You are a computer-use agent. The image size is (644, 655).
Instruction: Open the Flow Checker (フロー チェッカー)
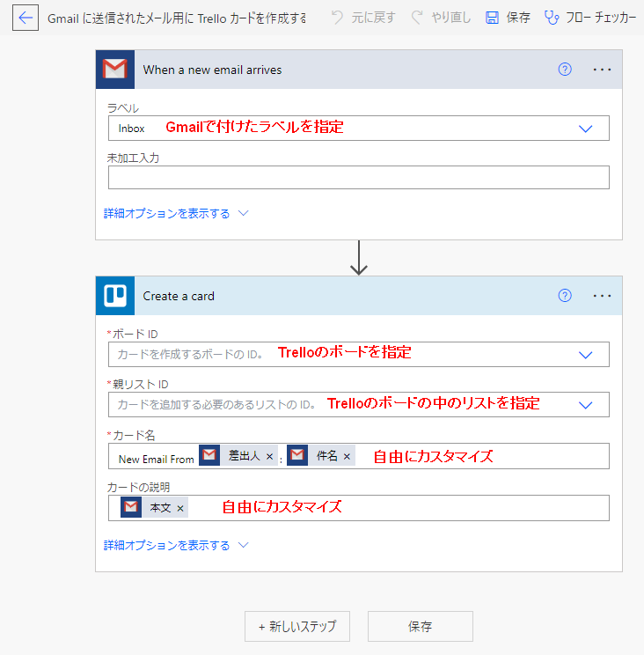(x=590, y=18)
